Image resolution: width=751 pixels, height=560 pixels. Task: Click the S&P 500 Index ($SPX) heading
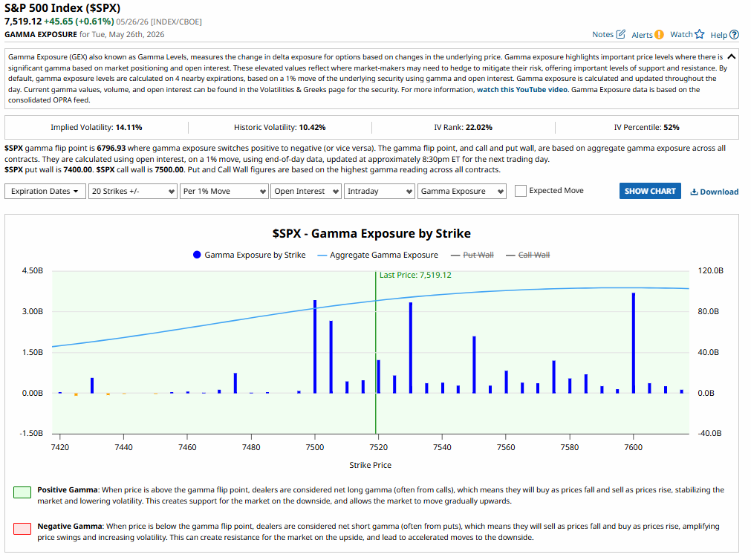pos(62,8)
